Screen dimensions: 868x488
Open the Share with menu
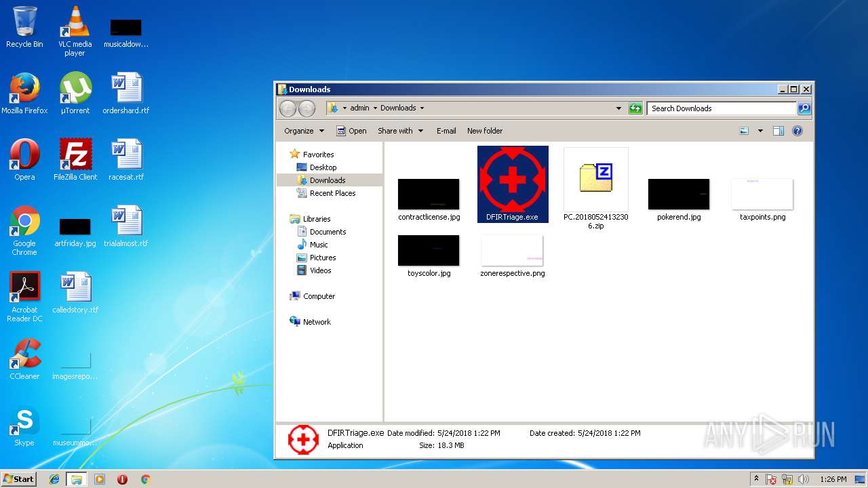click(400, 131)
